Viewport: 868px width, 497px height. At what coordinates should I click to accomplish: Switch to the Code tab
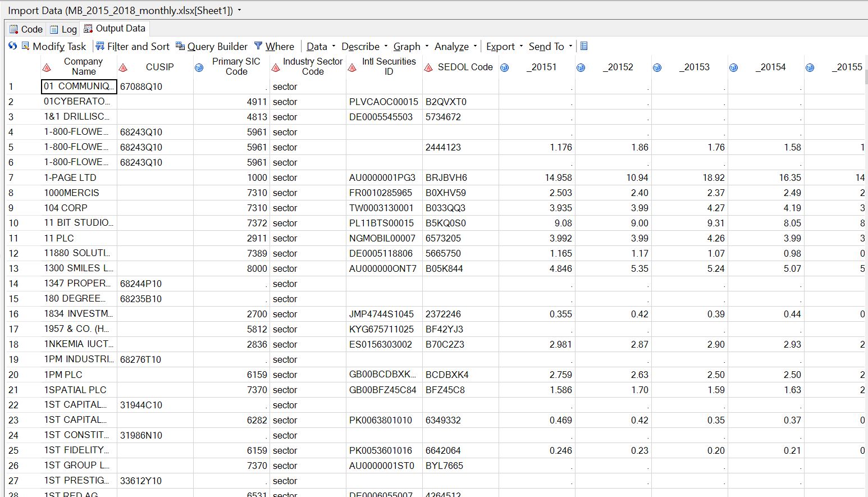point(26,29)
